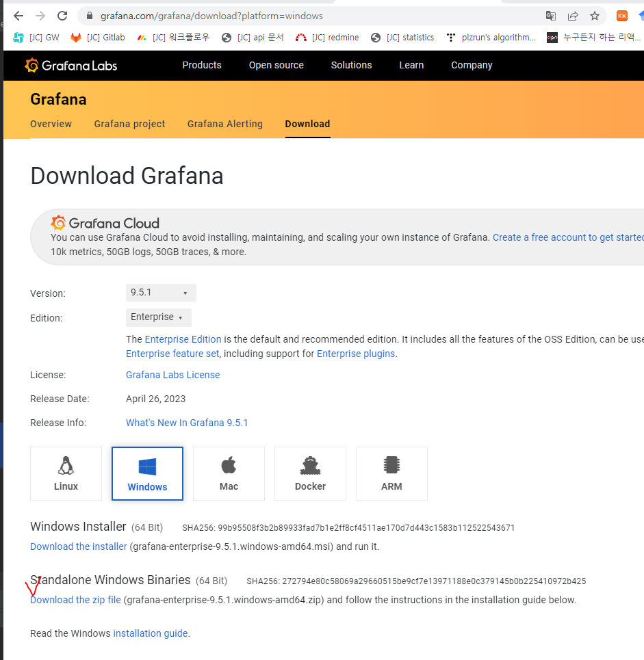This screenshot has width=644, height=660.
Task: Open the plzrun's algorithm bookmark
Action: 491,38
